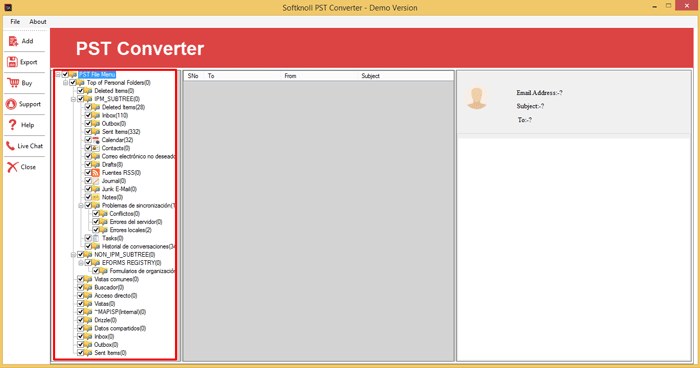The height and width of the screenshot is (368, 700).
Task: Click the Calendar(32) folder icon
Action: [96, 140]
